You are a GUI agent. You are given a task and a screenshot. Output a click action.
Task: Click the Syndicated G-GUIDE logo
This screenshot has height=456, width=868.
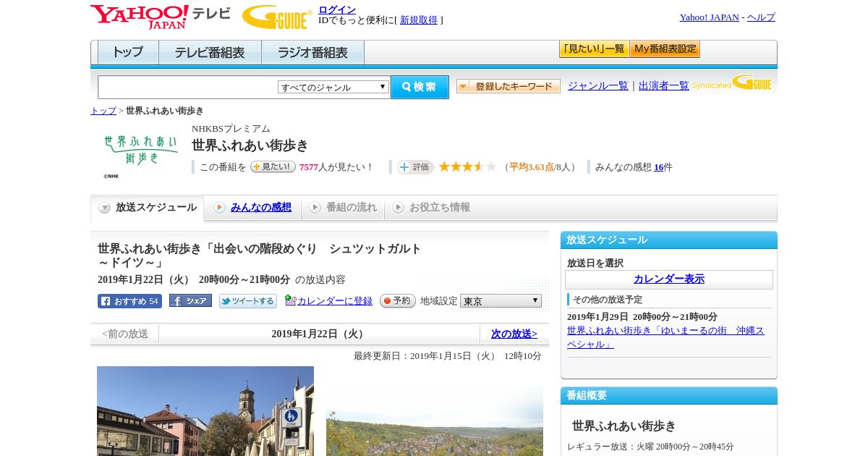click(732, 83)
